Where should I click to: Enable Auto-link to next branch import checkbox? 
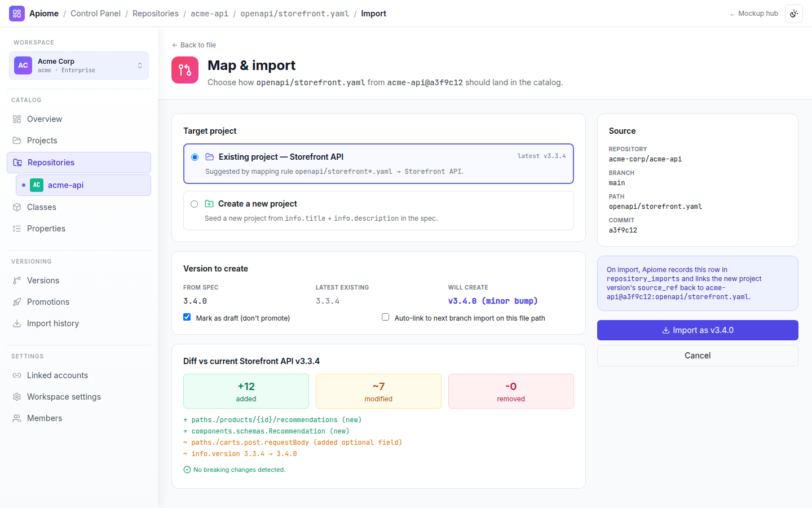386,317
